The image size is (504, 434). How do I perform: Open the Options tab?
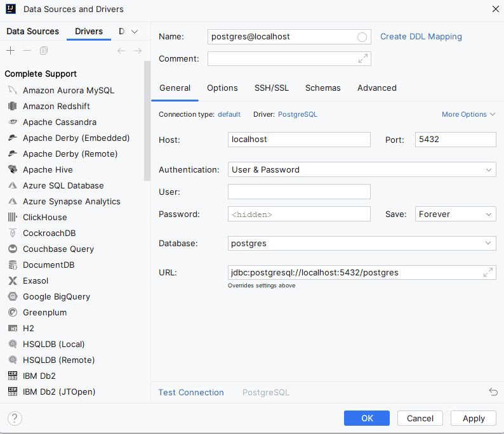coord(222,88)
